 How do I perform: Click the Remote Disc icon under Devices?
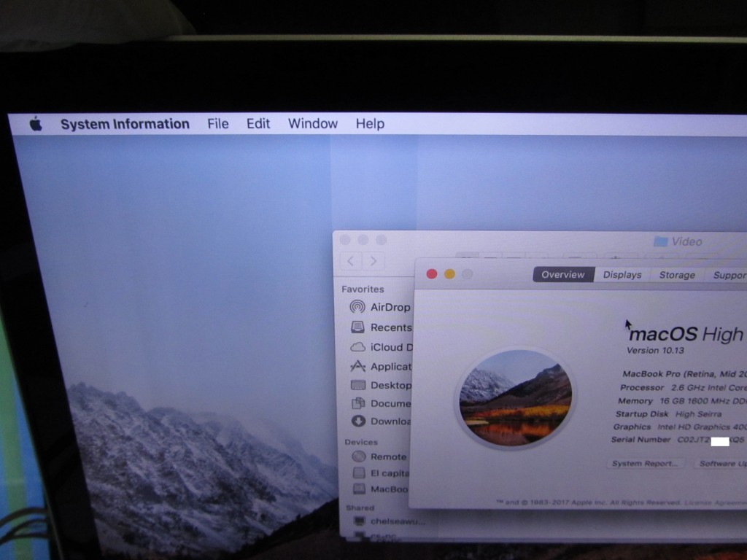[359, 456]
